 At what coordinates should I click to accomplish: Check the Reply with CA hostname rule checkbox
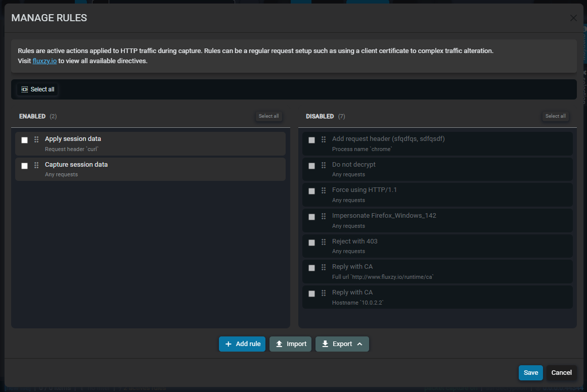(311, 293)
